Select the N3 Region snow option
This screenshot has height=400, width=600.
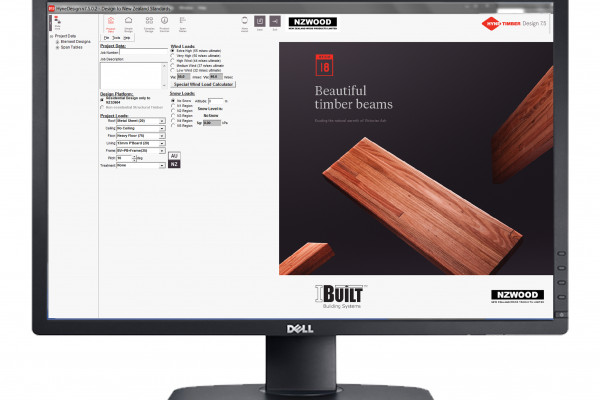pyautogui.click(x=173, y=116)
